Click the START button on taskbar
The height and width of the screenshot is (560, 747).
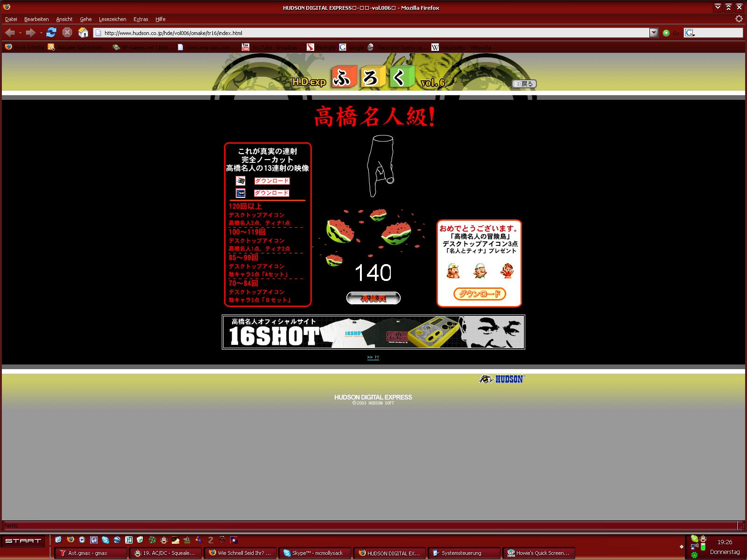[23, 541]
